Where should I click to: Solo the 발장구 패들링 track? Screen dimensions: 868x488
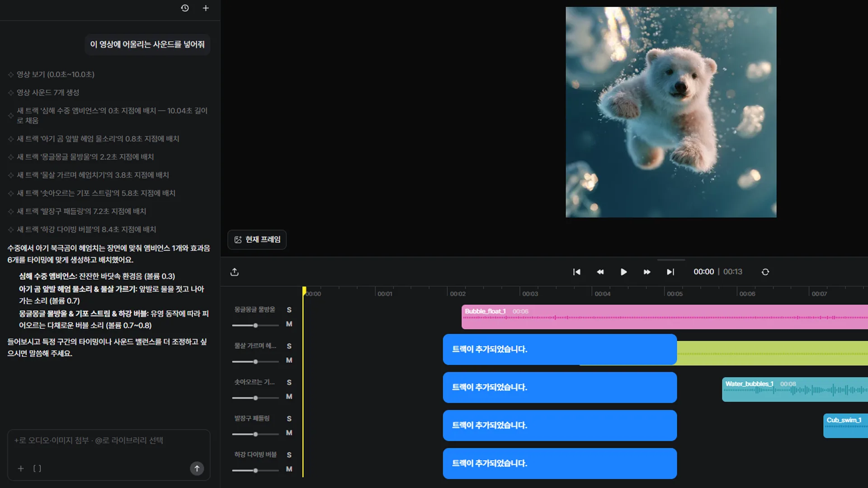pos(289,419)
